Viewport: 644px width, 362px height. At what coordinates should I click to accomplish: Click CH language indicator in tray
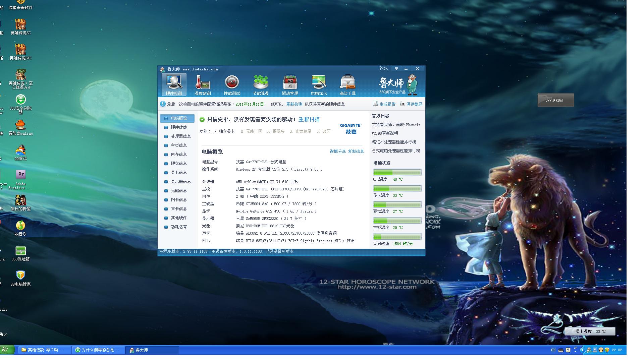tap(553, 350)
